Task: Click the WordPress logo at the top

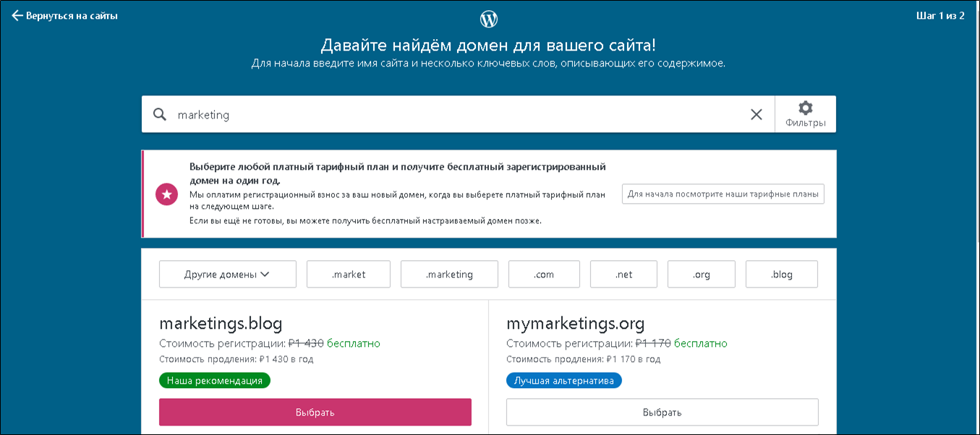Action: click(x=490, y=18)
